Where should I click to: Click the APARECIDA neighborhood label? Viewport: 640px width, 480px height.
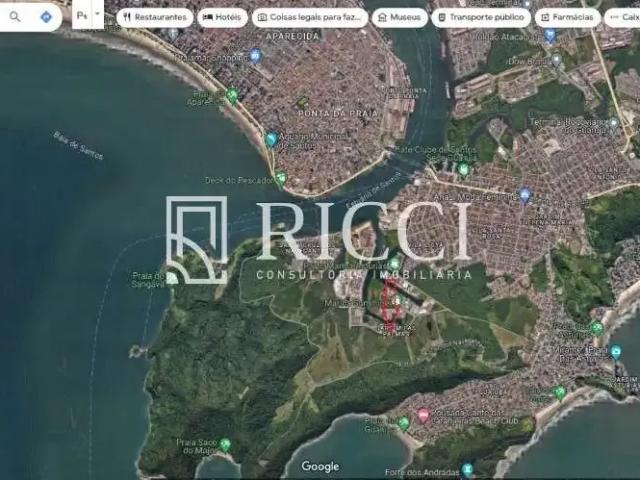[292, 36]
